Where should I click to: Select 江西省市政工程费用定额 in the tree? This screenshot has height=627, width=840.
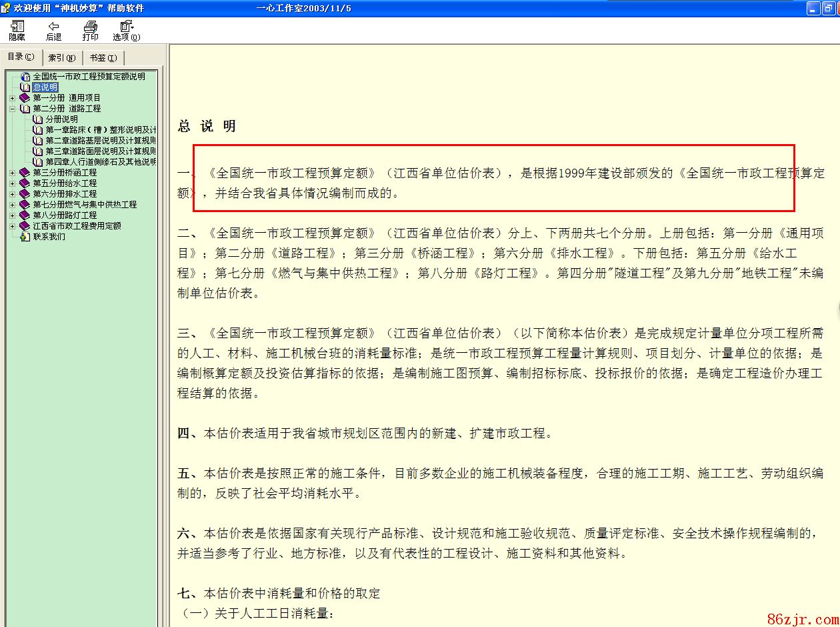pos(77,226)
